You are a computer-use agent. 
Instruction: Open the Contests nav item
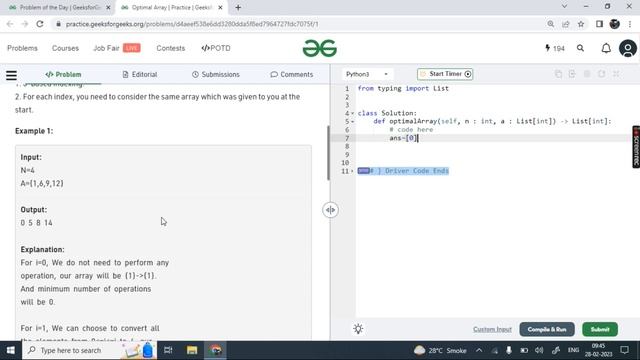click(x=171, y=48)
